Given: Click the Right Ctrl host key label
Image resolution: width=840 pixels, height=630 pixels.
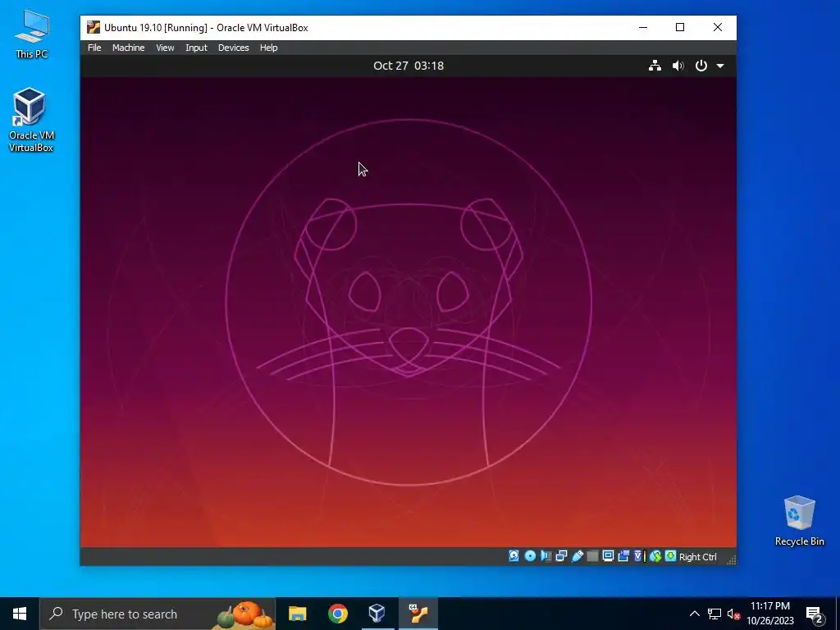Looking at the screenshot, I should coord(697,557).
